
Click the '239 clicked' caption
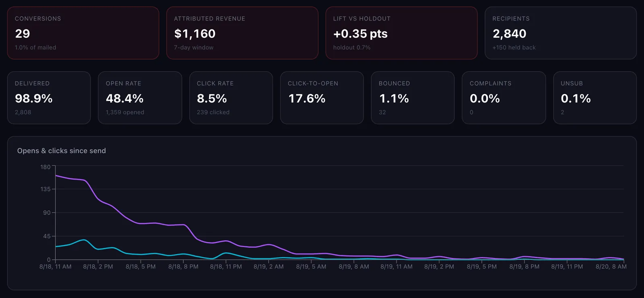213,112
